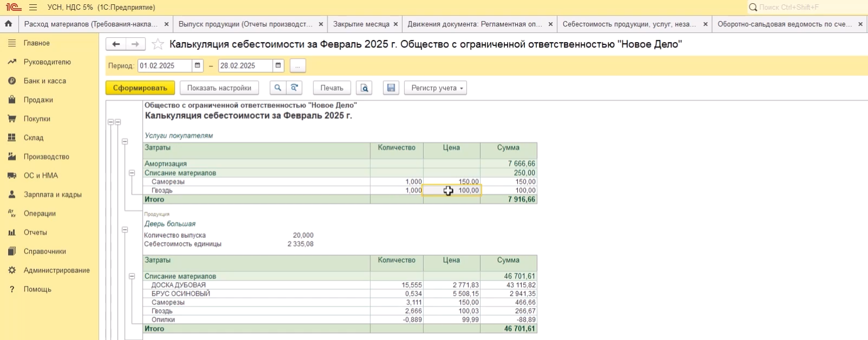The image size is (868, 340).
Task: Save the report with the floppy disk icon
Action: [x=391, y=88]
